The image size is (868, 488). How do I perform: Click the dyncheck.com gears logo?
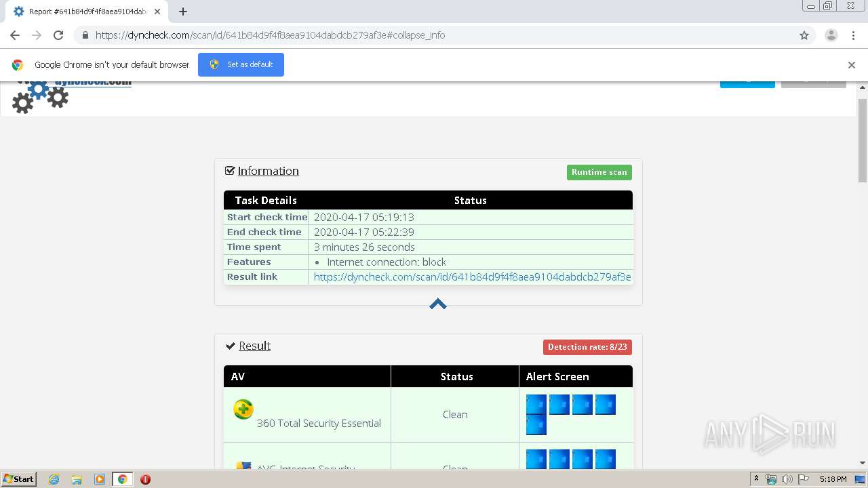[x=41, y=97]
